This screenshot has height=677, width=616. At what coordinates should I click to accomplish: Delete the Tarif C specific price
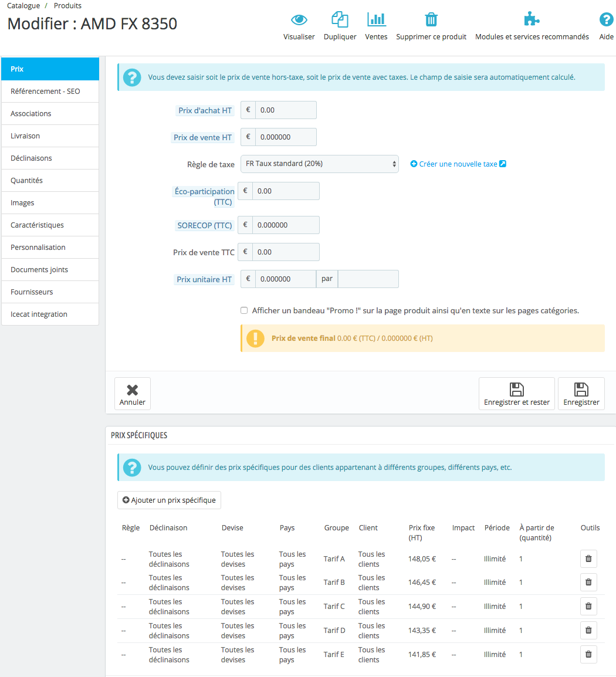click(588, 606)
